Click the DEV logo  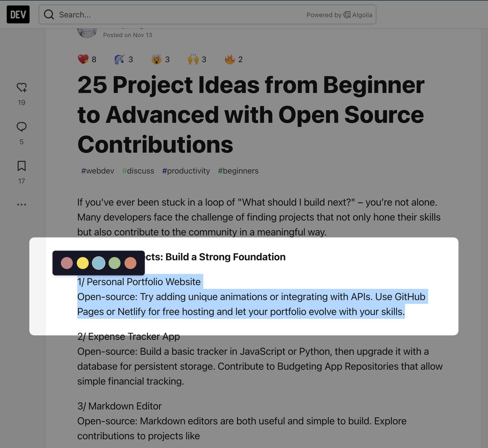click(18, 14)
